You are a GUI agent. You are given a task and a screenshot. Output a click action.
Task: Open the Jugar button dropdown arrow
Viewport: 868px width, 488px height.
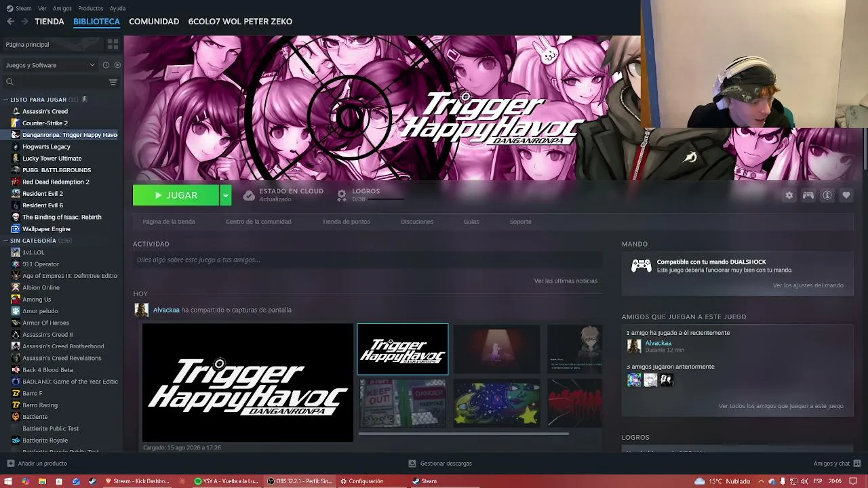click(x=226, y=195)
